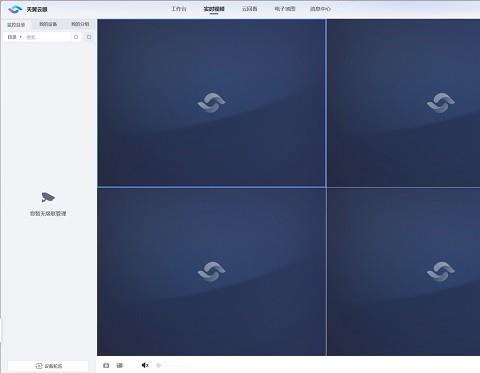
Task: Click the 设备轮巡 button
Action: [48, 366]
